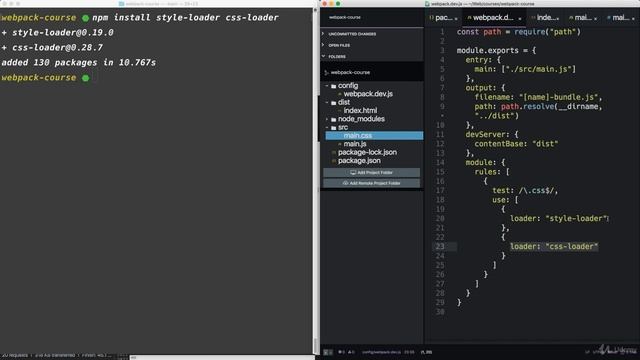Click the npm install command in terminal
The image size is (640, 360).
(185, 18)
